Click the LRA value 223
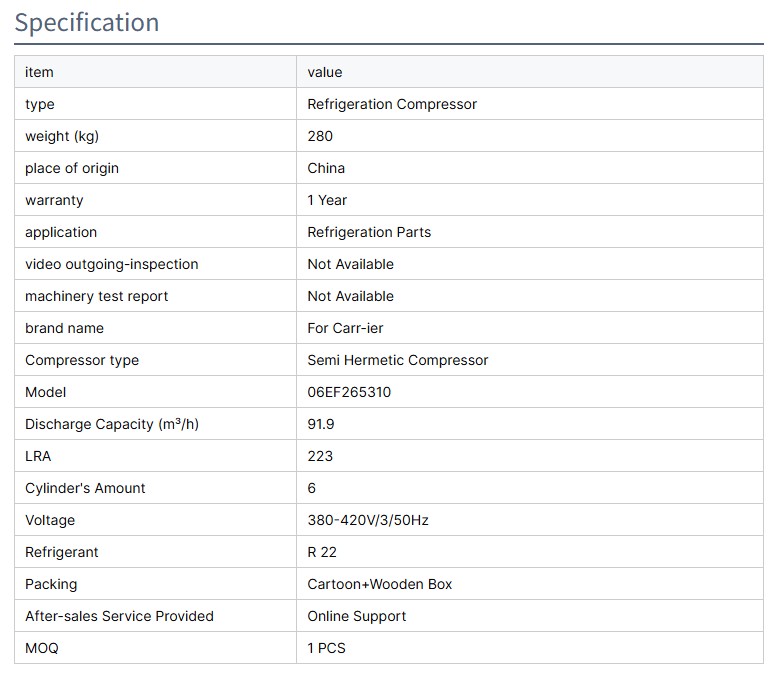This screenshot has height=675, width=776. pos(320,456)
